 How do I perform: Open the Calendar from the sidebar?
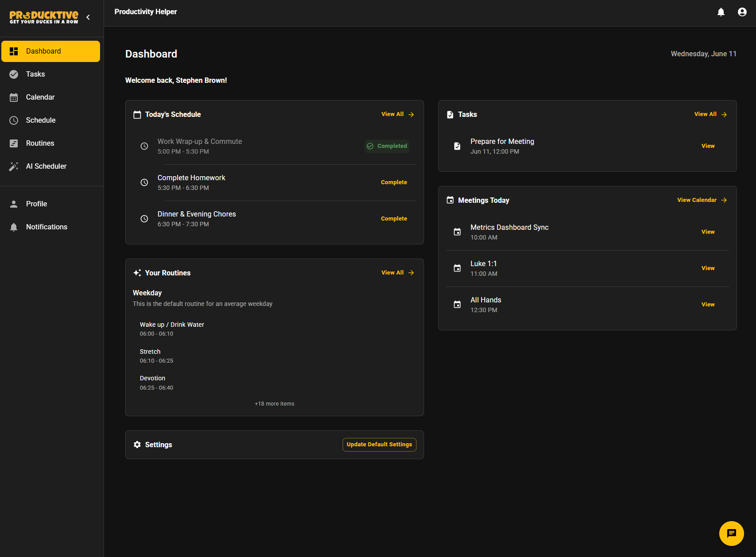click(40, 97)
